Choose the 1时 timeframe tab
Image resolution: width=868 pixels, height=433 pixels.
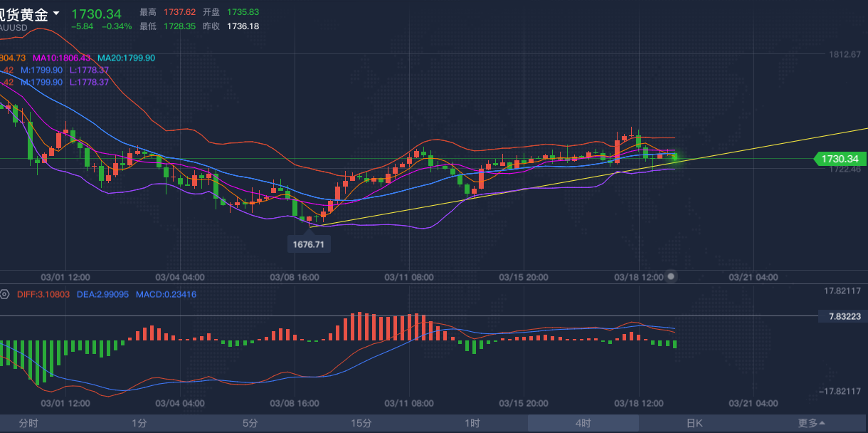(472, 423)
